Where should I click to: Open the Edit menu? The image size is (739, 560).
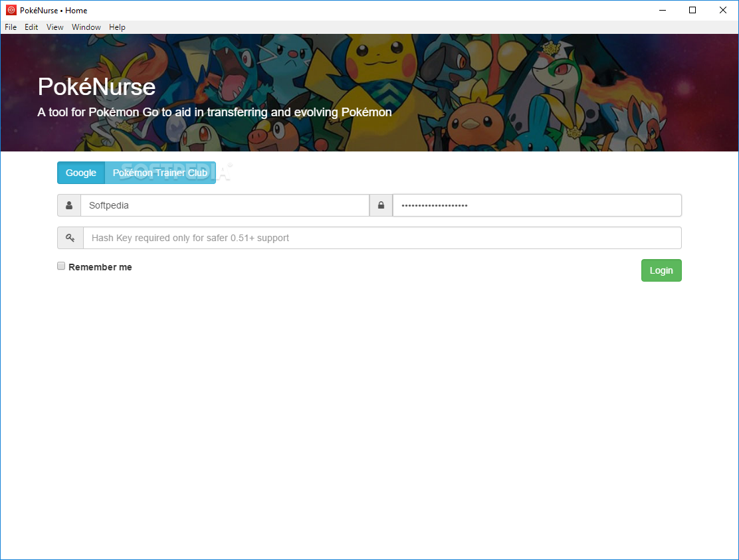[x=31, y=27]
